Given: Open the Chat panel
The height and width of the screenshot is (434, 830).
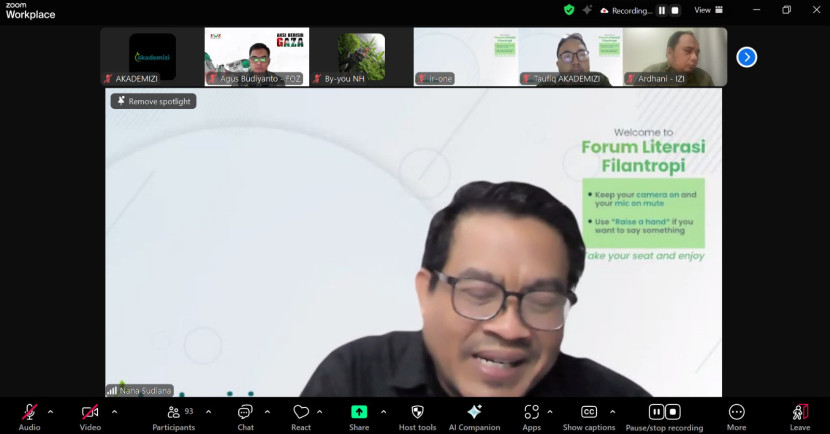Looking at the screenshot, I should pyautogui.click(x=245, y=412).
